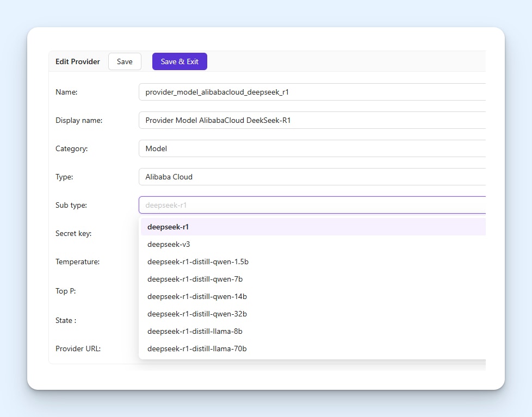Select the deepseek-r1-distill-qwen-32b entry
The height and width of the screenshot is (417, 532).
pyautogui.click(x=197, y=314)
